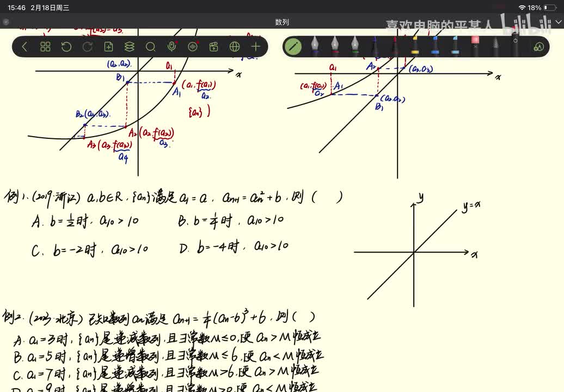Select the yellow highlighter
The width and height of the screenshot is (564, 392).
coord(415,46)
